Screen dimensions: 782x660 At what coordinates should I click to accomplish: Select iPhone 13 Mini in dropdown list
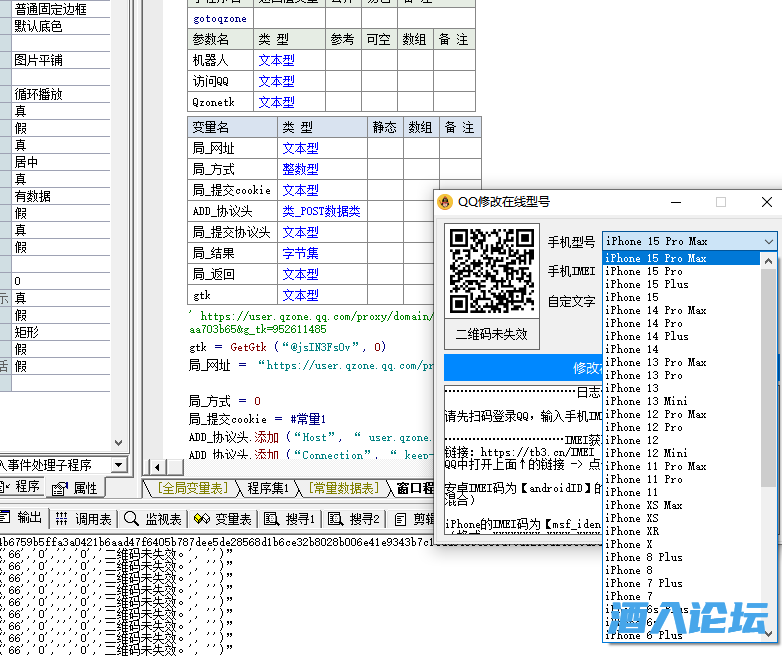coord(645,401)
